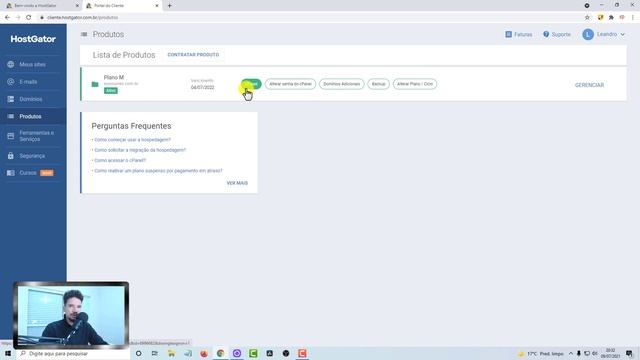Open the browser extensions puzzle icon

coord(611,18)
